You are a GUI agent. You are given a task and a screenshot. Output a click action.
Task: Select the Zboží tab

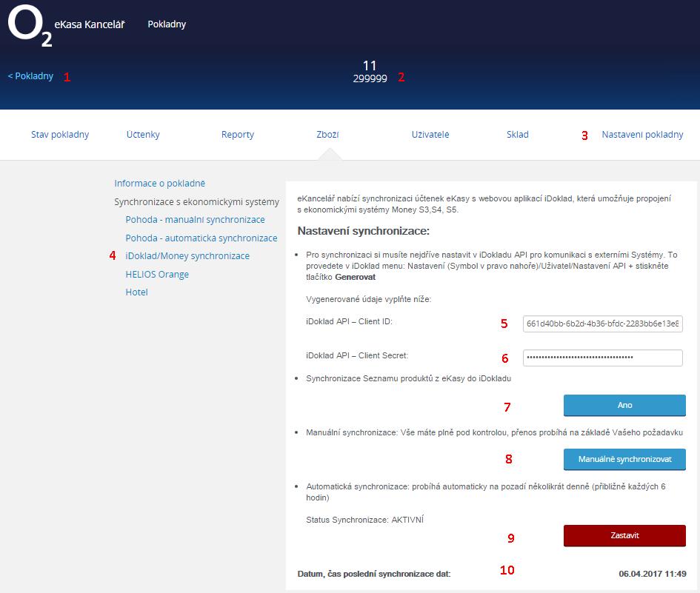click(327, 134)
